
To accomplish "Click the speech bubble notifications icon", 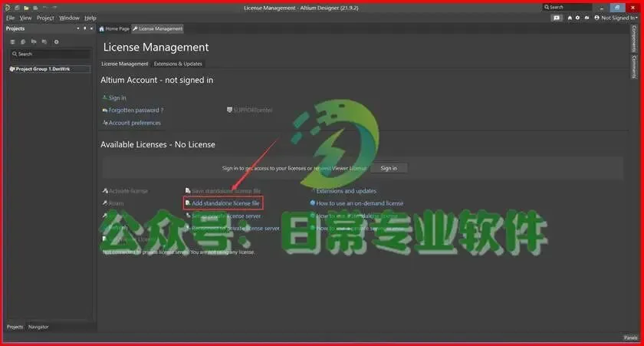I will point(557,18).
